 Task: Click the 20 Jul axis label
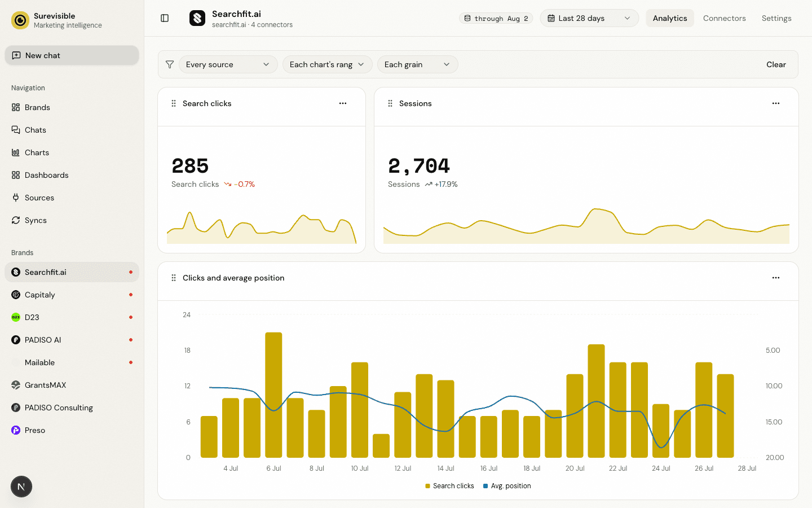click(x=575, y=468)
